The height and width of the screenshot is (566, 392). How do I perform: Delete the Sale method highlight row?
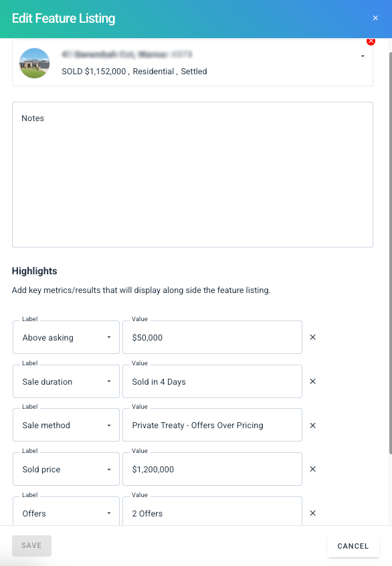click(312, 426)
